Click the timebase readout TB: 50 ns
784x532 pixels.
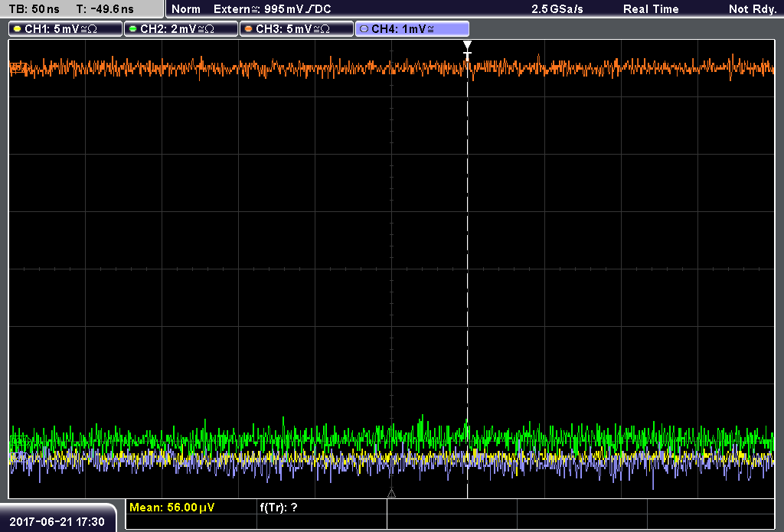tap(34, 9)
